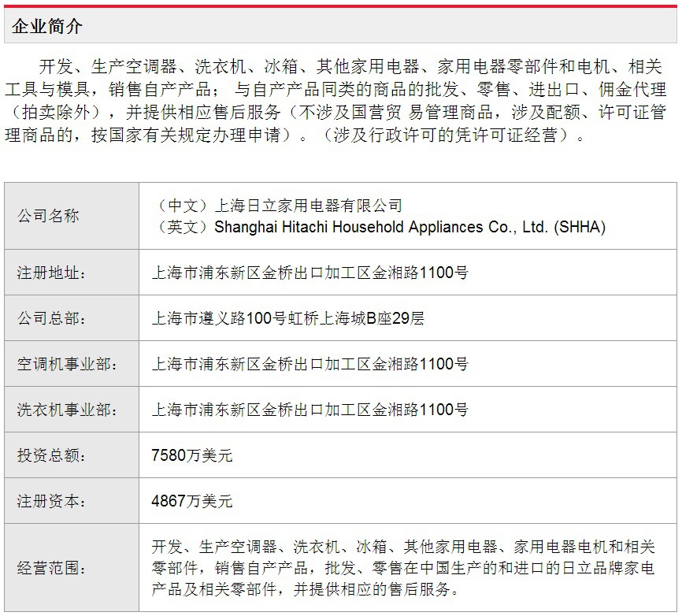Screen dimensions: 682x616
Task: Click the value 7580万美元
Action: tap(192, 455)
